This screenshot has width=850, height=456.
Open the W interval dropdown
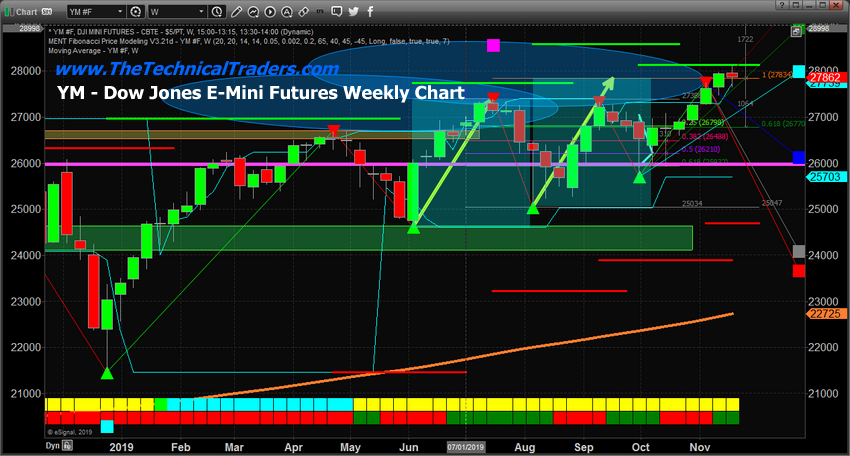click(x=178, y=11)
